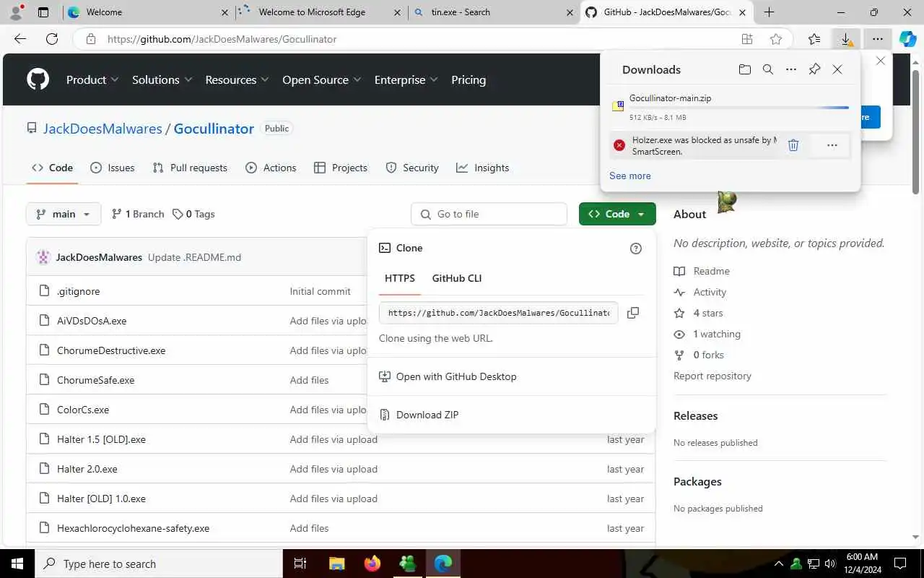Screen dimensions: 924x578
Task: Click the clone URL text field
Action: pyautogui.click(x=498, y=313)
